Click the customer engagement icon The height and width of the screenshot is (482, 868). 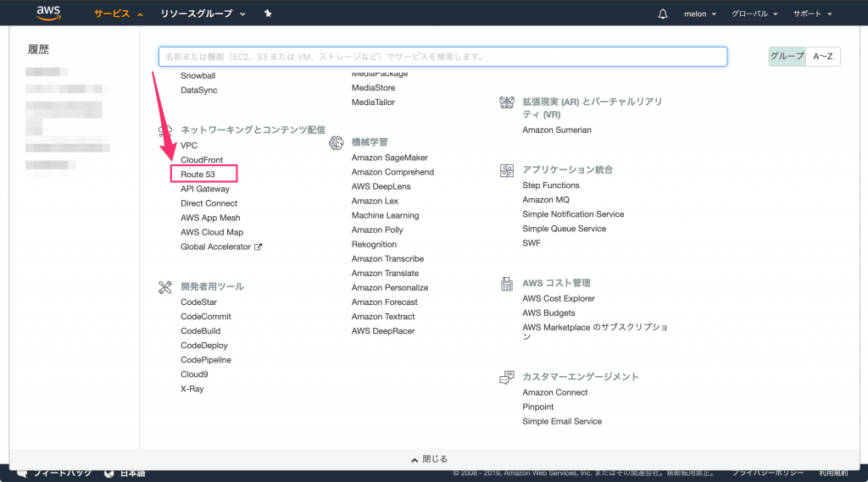(507, 378)
